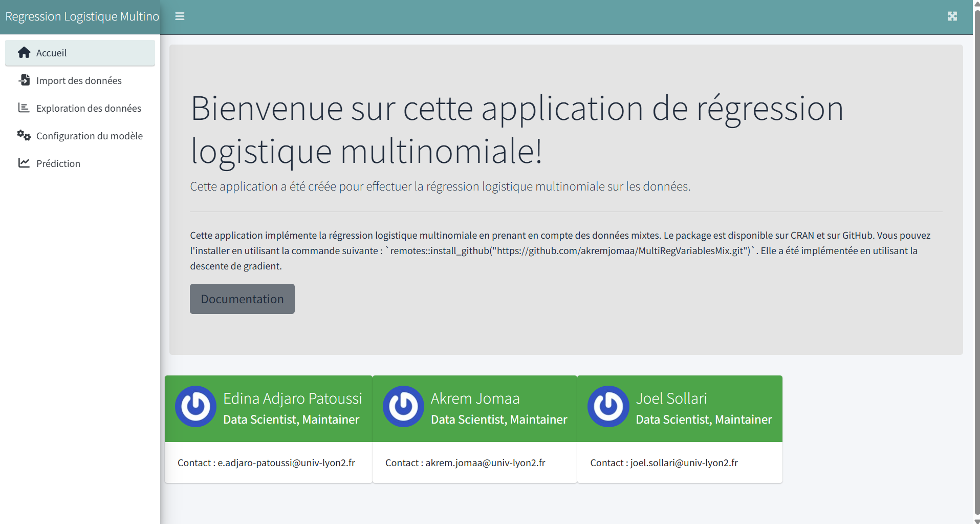
Task: Click the line chart icon beside Prédiction
Action: click(x=24, y=163)
